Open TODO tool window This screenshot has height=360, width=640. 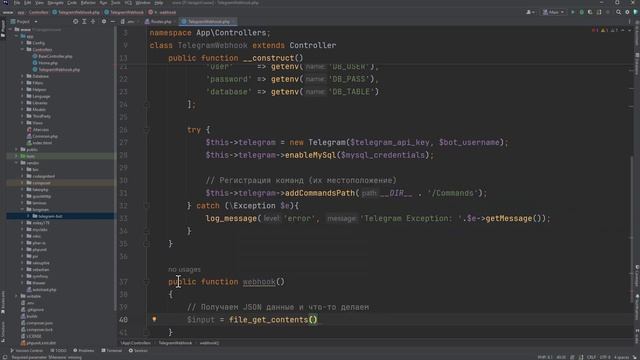(58, 351)
